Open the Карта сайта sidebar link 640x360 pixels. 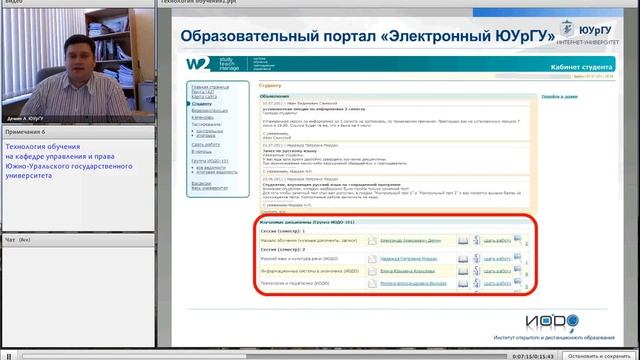[x=204, y=97]
